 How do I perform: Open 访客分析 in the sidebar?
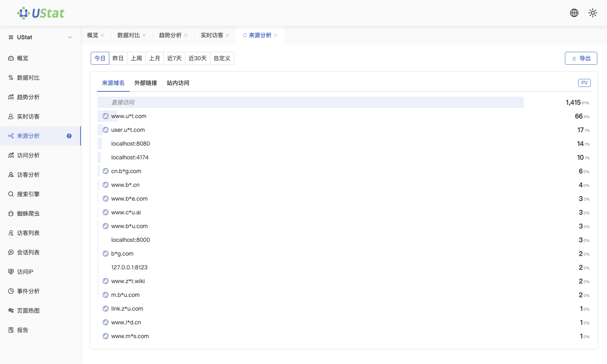coord(40,175)
